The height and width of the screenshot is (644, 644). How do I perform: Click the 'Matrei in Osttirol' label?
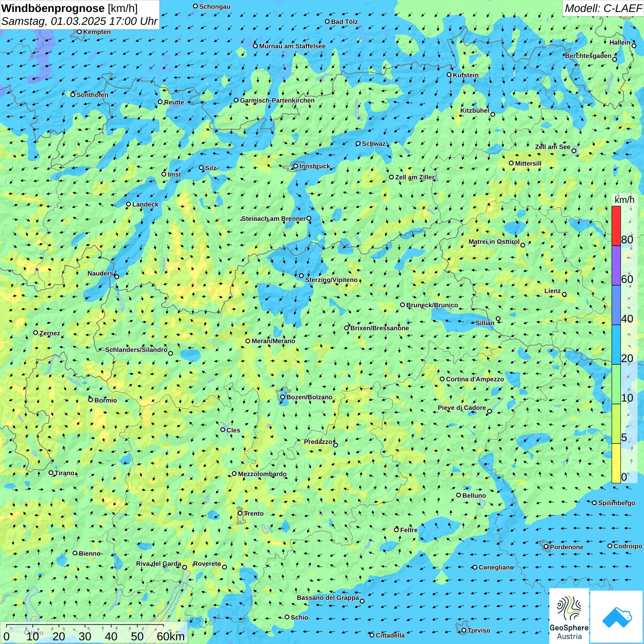[x=494, y=241]
